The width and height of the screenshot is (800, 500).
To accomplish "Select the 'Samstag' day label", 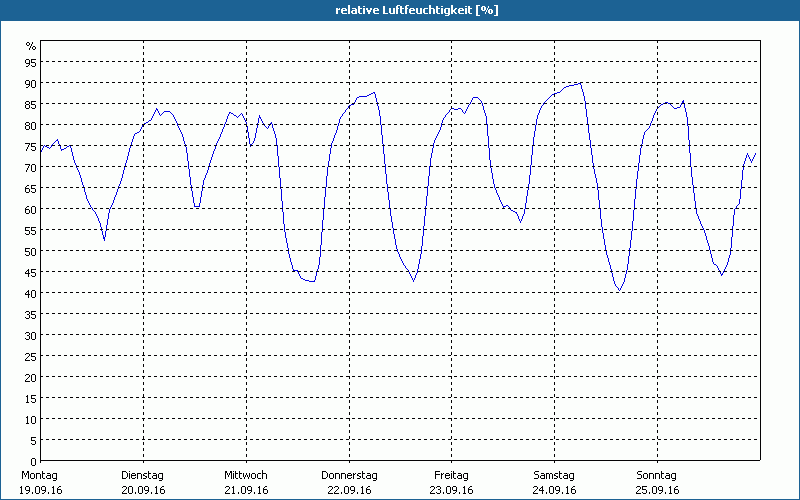I will coord(554,475).
